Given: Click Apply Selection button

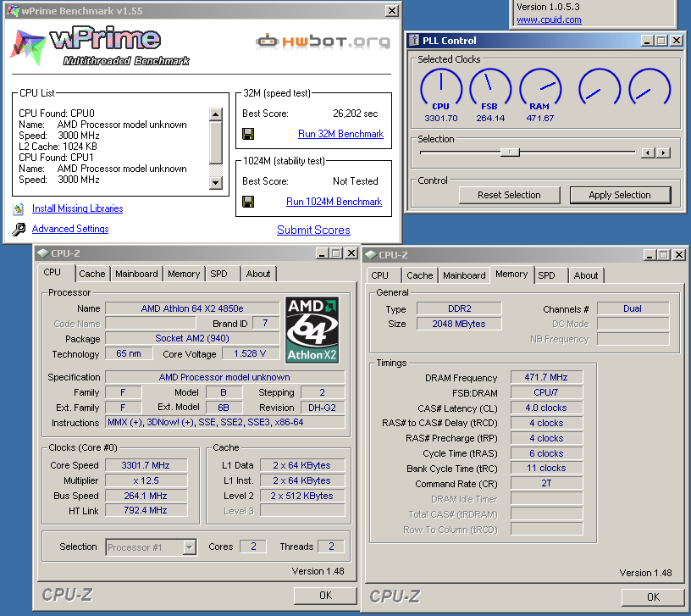Looking at the screenshot, I should [x=620, y=195].
